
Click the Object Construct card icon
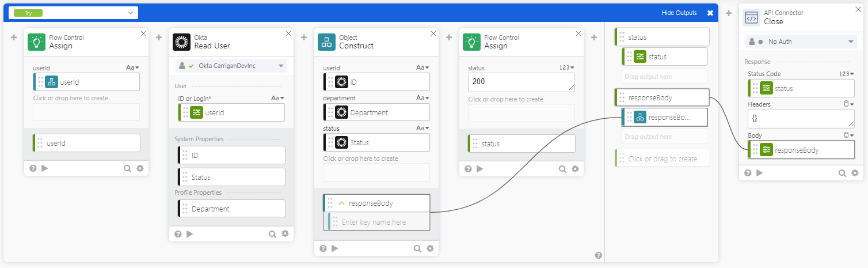[326, 42]
